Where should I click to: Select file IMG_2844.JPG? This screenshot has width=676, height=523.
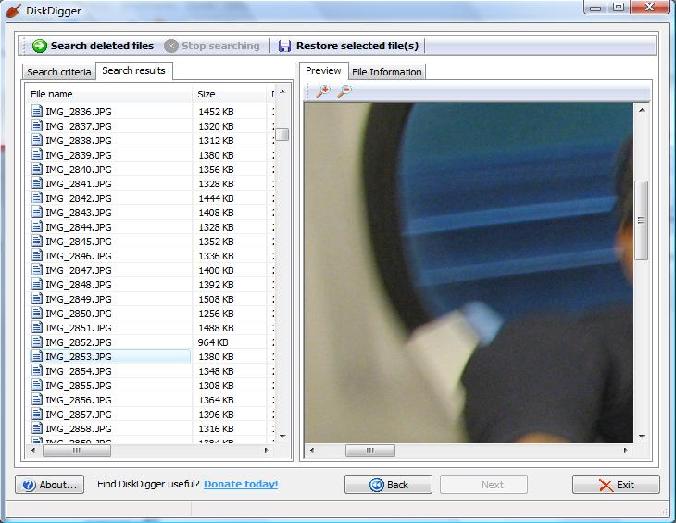pos(78,227)
